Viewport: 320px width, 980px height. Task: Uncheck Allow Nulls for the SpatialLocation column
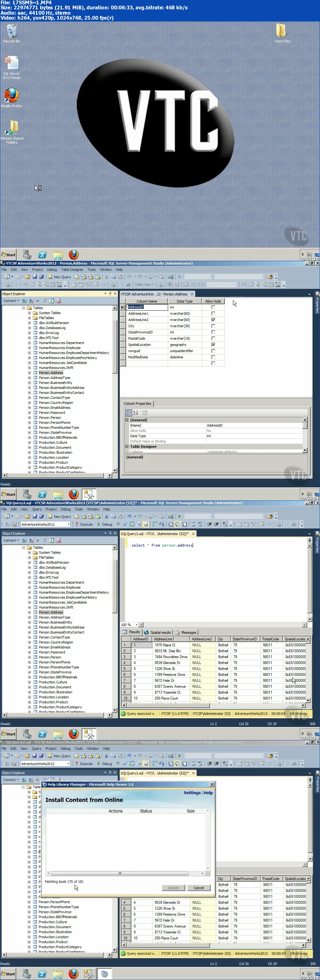coord(213,345)
